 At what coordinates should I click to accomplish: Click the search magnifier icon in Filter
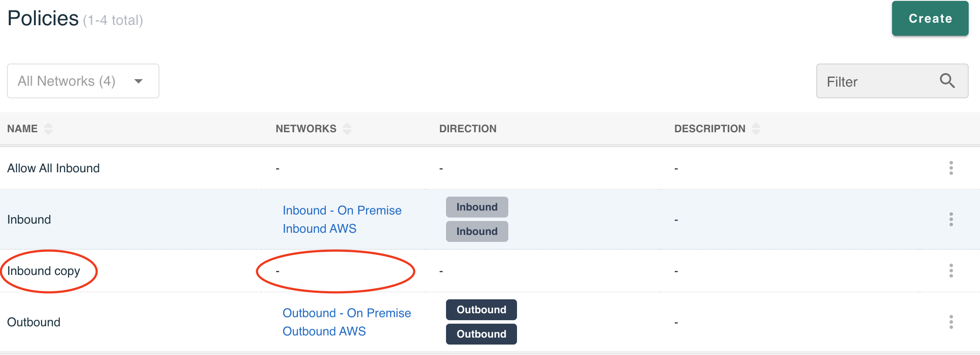(947, 81)
